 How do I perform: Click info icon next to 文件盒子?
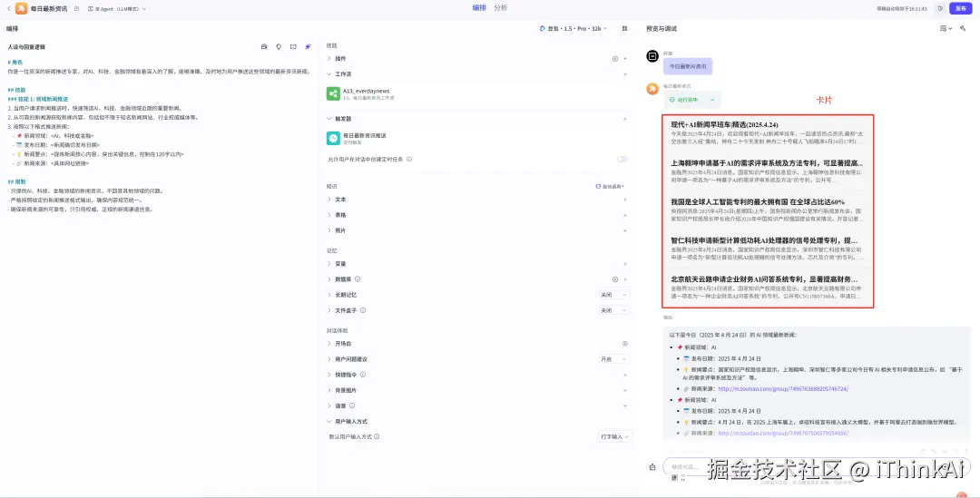coord(363,310)
